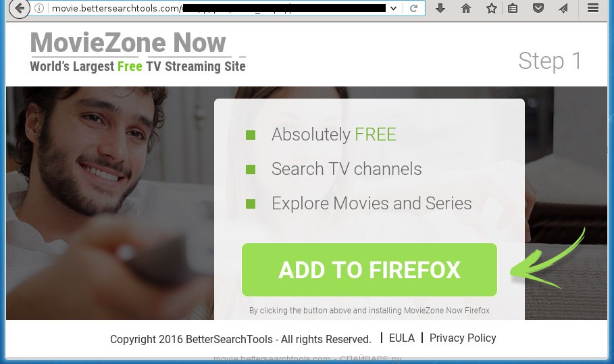The width and height of the screenshot is (614, 364).
Task: Click the Explore Movies and Series item
Action: coord(372,203)
